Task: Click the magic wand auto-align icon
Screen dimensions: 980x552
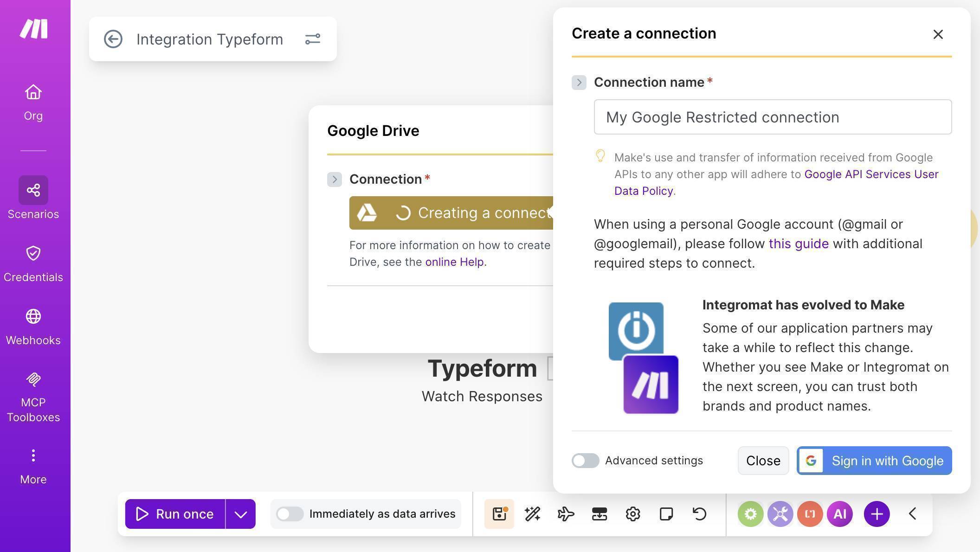Action: click(532, 513)
